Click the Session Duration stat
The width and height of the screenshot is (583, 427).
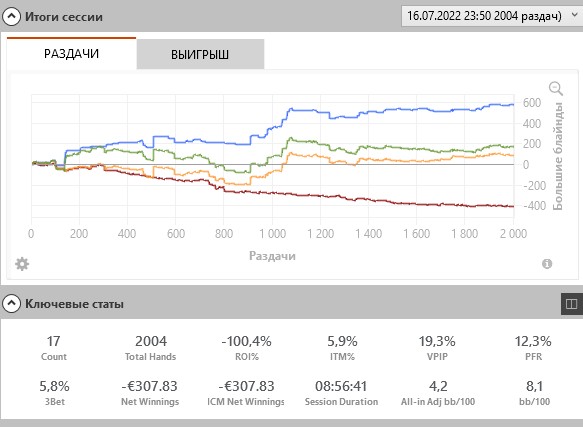[x=341, y=392]
